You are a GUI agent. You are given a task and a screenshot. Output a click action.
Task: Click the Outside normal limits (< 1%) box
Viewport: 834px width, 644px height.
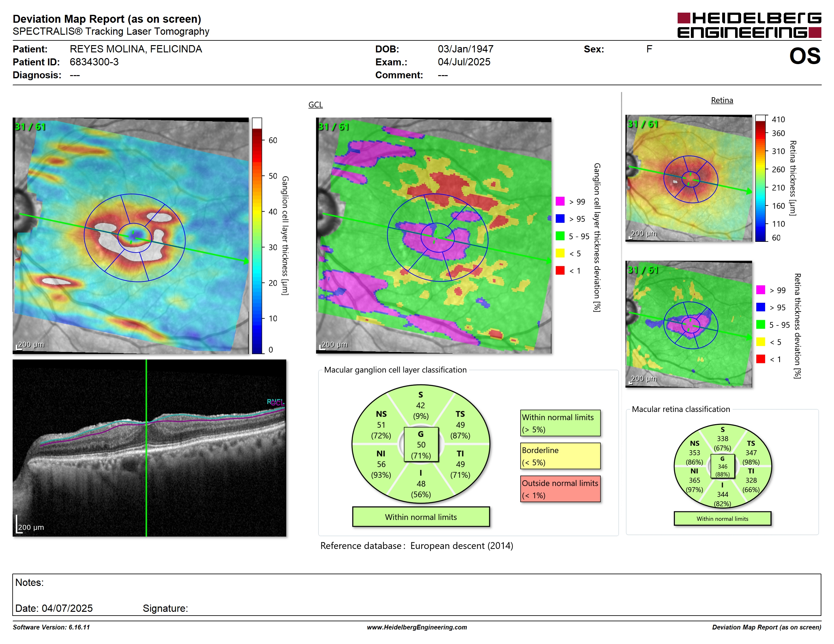[560, 489]
